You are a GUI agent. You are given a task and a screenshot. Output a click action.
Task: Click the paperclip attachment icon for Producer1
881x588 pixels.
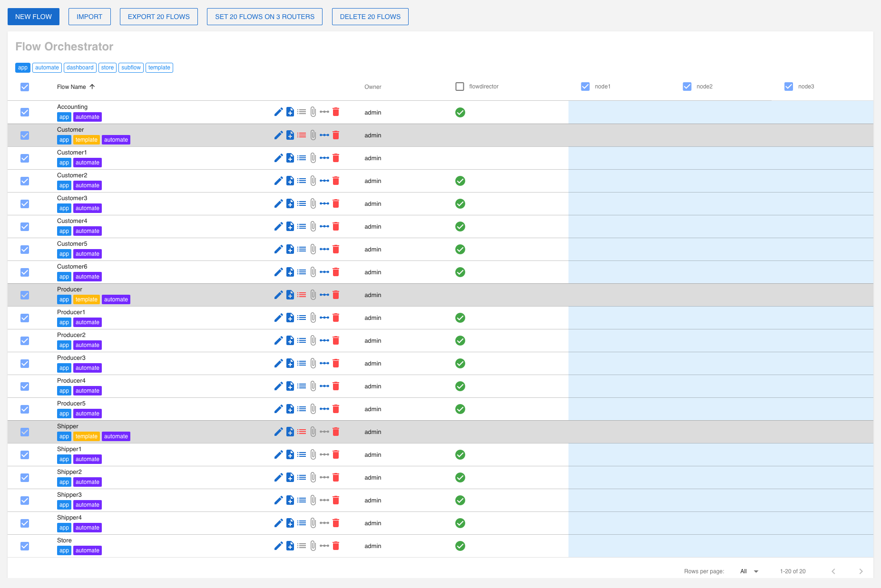coord(313,318)
